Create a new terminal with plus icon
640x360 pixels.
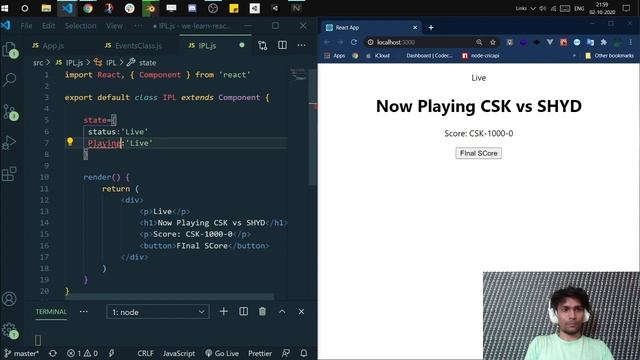pos(224,312)
